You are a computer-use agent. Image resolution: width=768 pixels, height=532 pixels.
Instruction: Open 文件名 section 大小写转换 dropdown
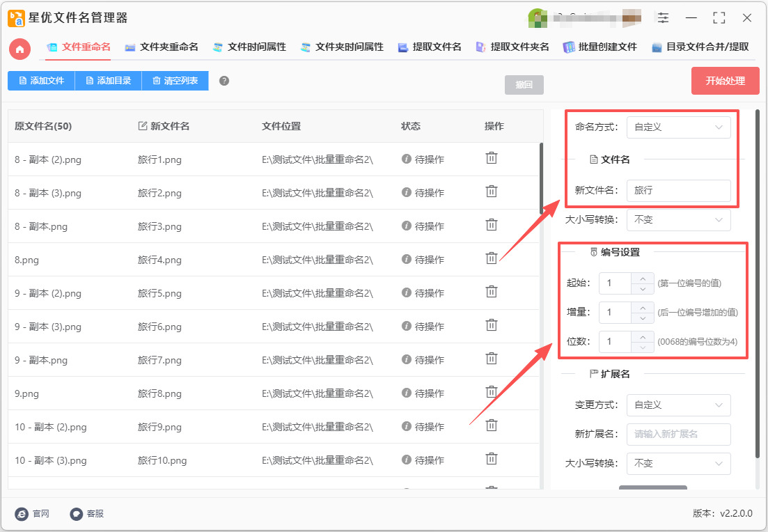pos(678,220)
